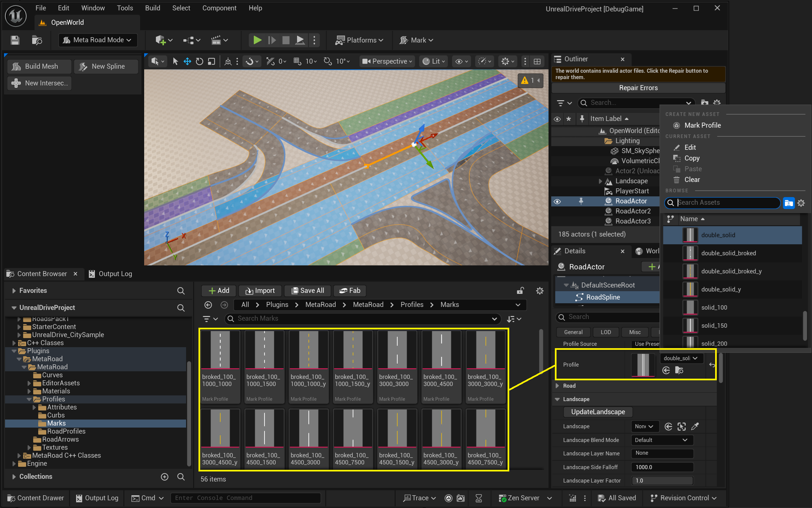Open the Build menu

pyautogui.click(x=153, y=8)
